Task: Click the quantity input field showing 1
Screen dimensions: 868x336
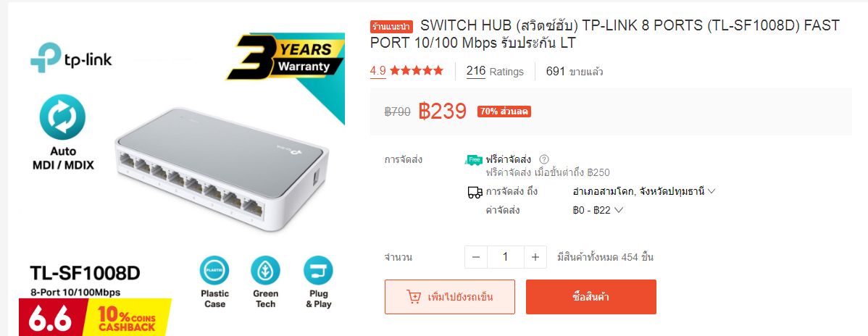Action: [506, 257]
